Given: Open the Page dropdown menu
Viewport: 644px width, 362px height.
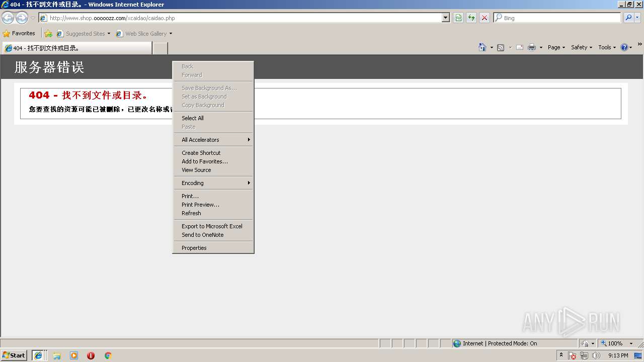Looking at the screenshot, I should point(556,47).
